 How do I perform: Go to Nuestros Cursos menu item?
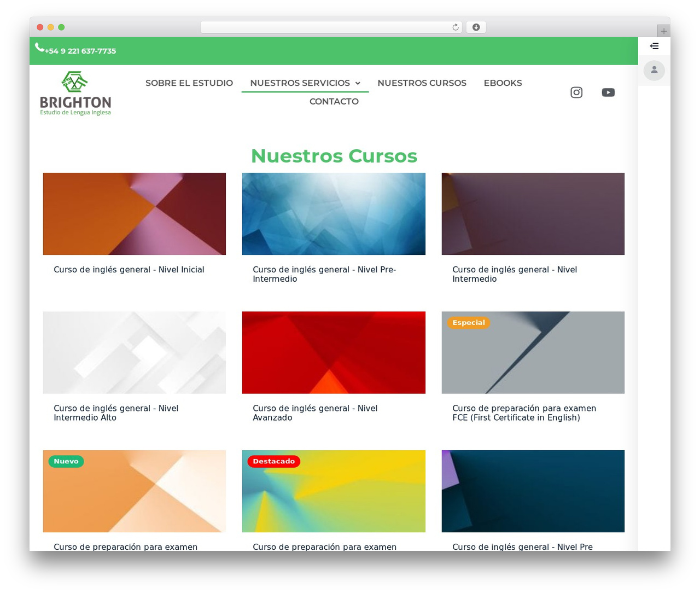pos(422,83)
